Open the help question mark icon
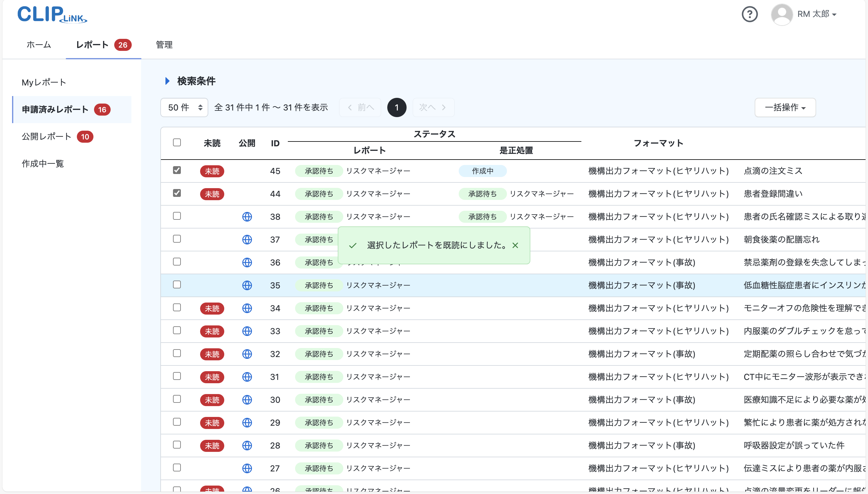Image resolution: width=868 pixels, height=494 pixels. click(x=750, y=14)
